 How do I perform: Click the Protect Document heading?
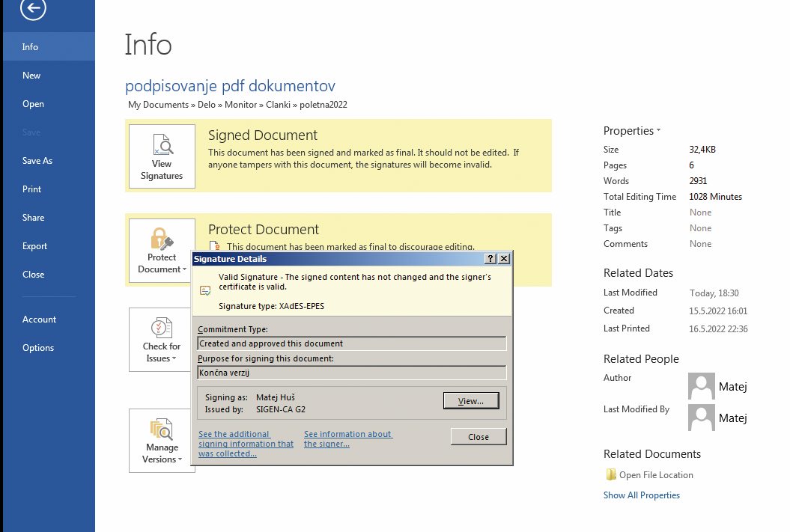264,230
